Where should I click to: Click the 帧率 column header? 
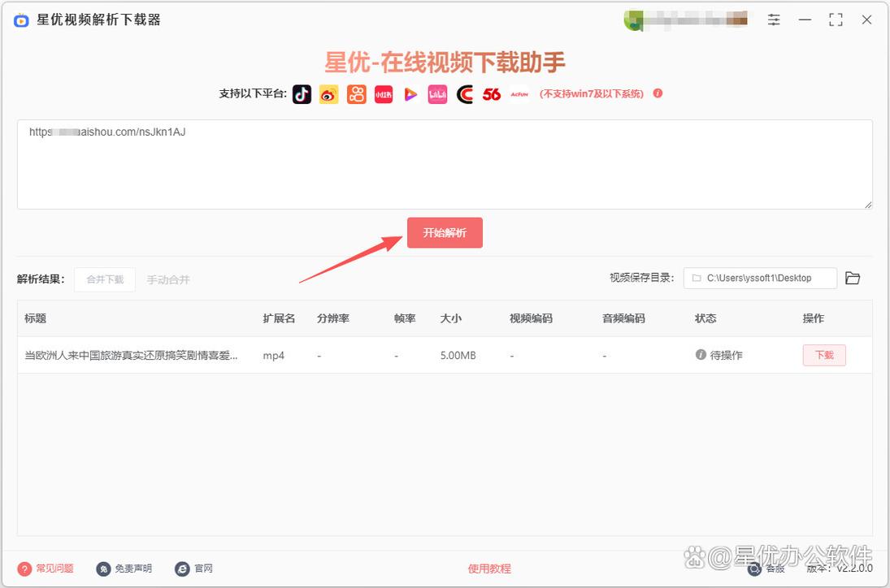coord(405,318)
